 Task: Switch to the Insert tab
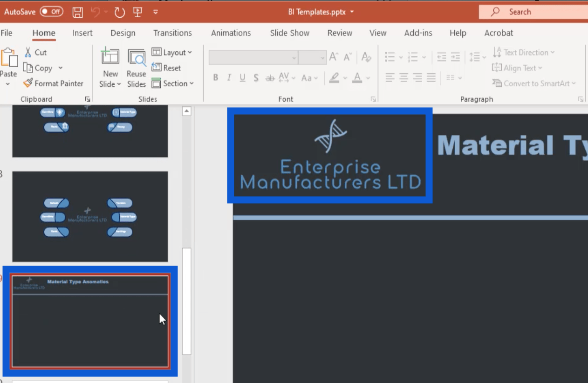point(82,33)
